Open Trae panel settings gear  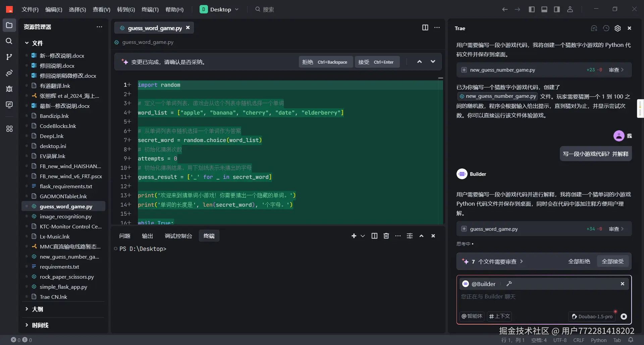click(618, 28)
